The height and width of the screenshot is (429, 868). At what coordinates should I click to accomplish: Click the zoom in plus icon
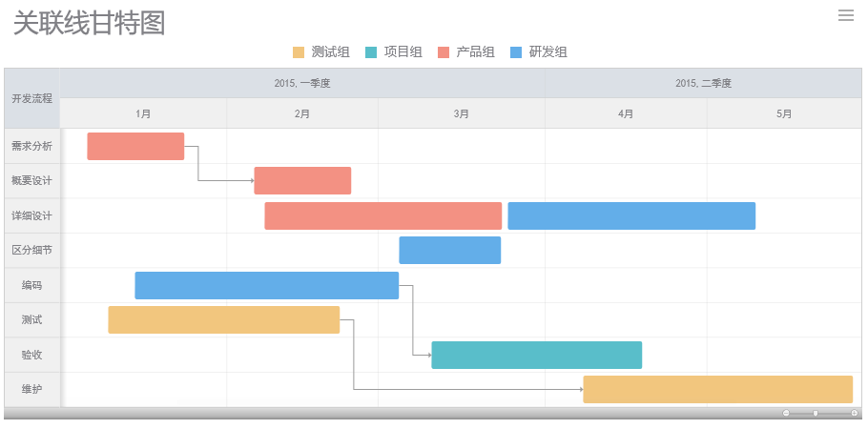(854, 413)
